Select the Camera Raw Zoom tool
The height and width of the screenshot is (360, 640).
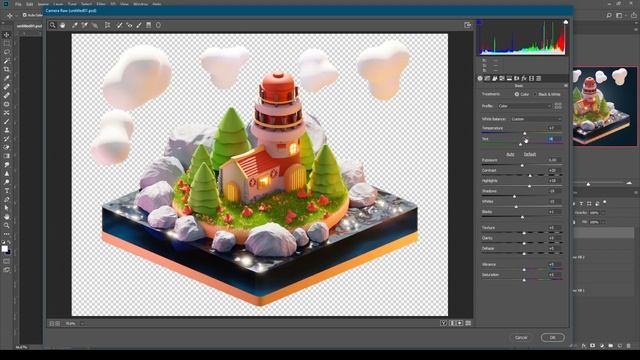pyautogui.click(x=53, y=25)
